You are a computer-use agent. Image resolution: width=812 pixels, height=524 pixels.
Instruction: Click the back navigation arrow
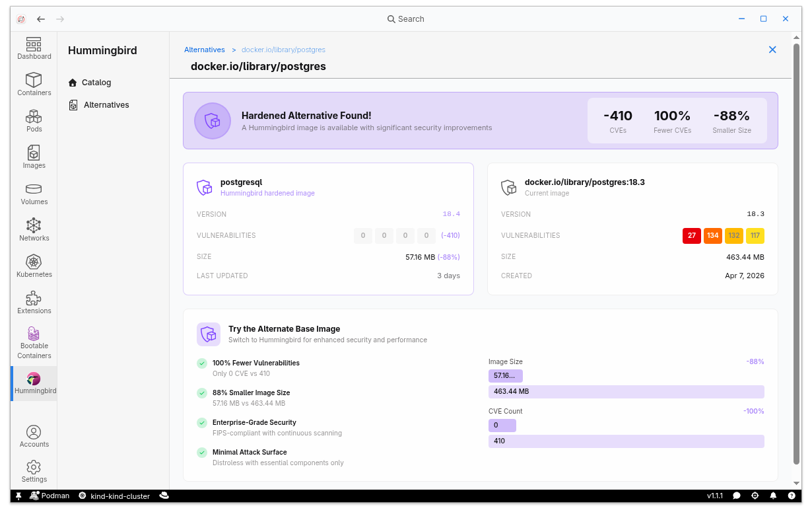coord(41,19)
